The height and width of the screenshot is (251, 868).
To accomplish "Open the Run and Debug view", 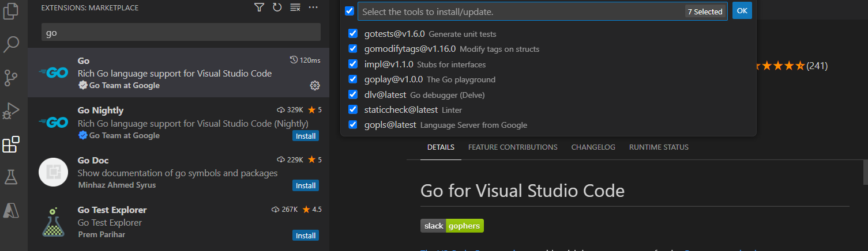I will click(x=12, y=111).
